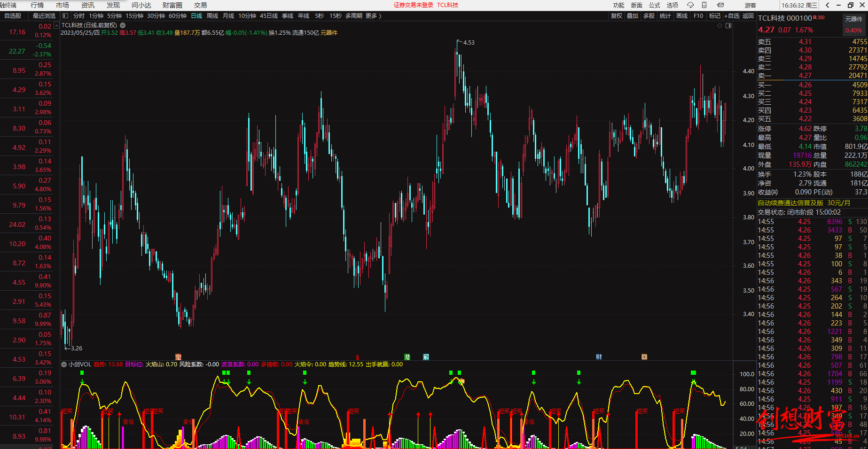
Task: Select the 1分钟 chart period
Action: click(96, 16)
